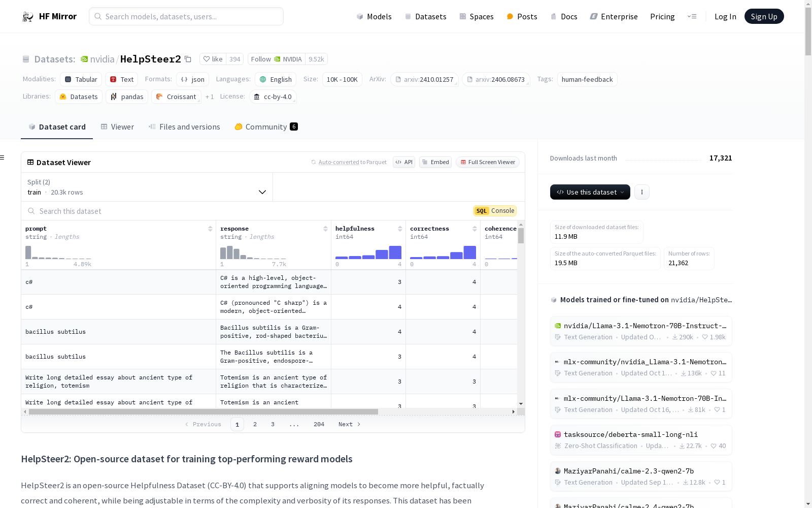The image size is (812, 508).
Task: Open the Croissant library tag
Action: tap(176, 97)
